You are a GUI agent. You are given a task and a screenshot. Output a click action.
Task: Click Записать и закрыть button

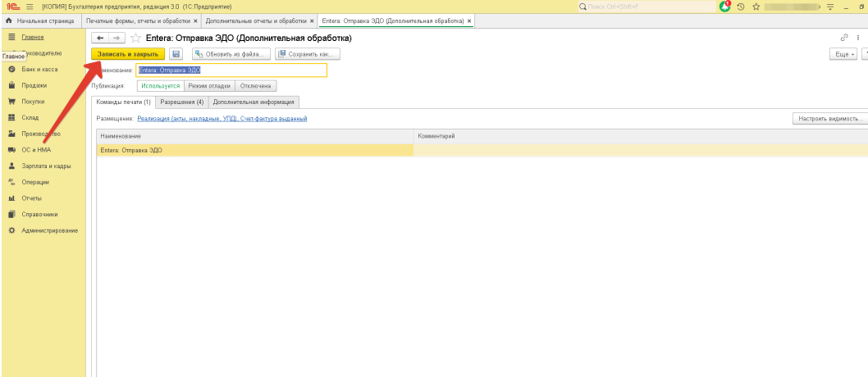point(128,54)
